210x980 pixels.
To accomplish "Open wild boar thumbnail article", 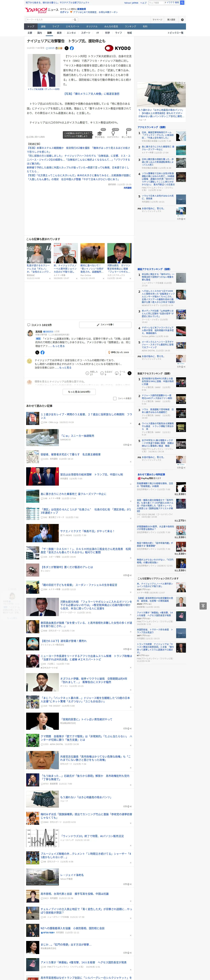I will coord(92,253).
